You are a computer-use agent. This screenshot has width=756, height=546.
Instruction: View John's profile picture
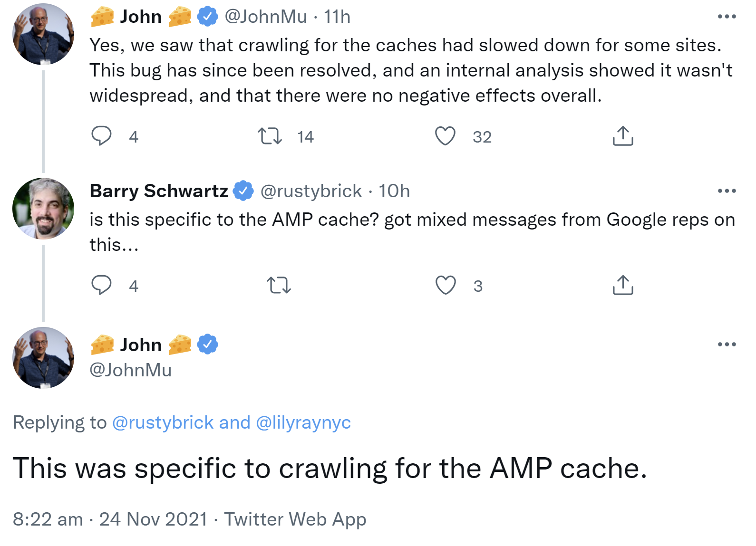[x=42, y=32]
